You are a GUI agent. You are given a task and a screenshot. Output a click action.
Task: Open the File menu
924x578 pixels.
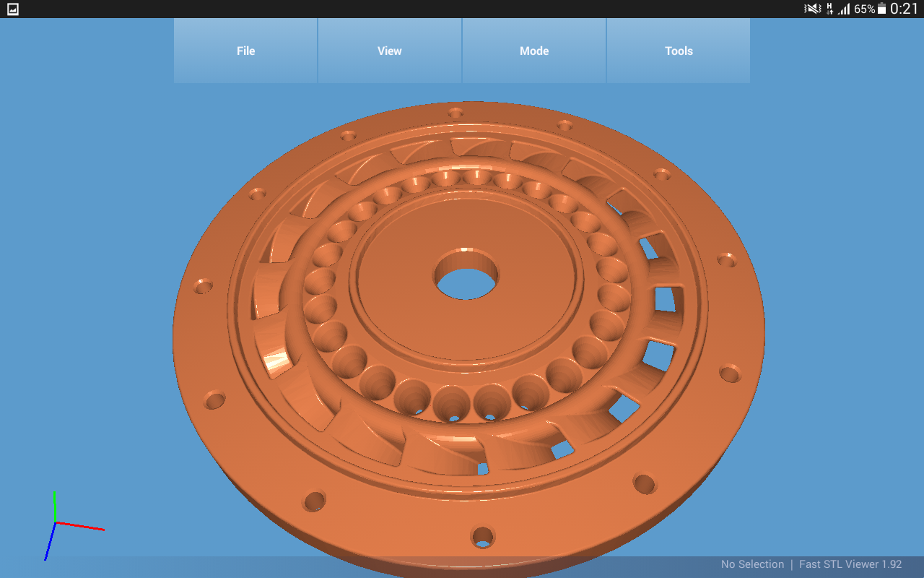pyautogui.click(x=245, y=51)
